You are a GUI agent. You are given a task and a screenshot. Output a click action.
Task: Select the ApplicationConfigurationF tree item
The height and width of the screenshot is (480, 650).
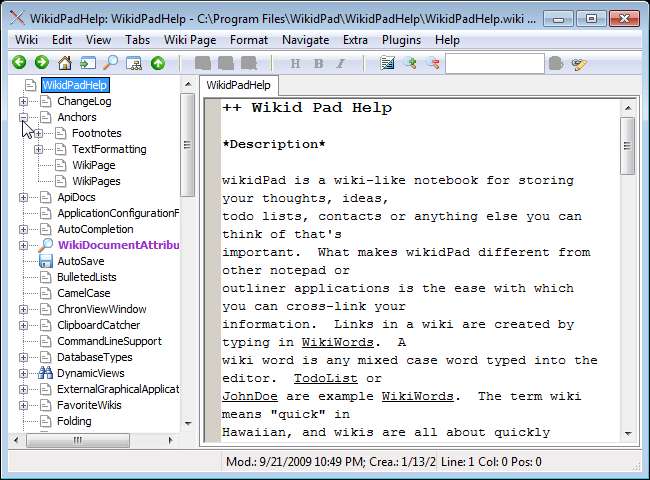pyautogui.click(x=118, y=213)
